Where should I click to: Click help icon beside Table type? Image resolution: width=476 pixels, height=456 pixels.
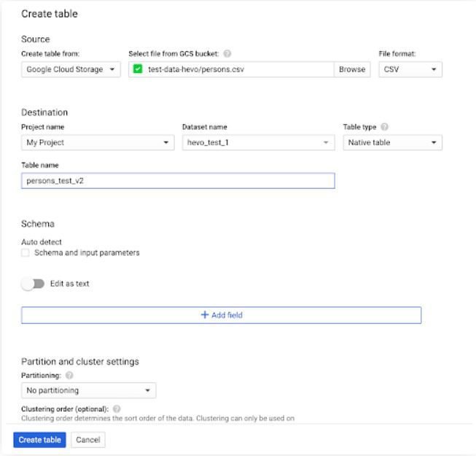point(384,127)
